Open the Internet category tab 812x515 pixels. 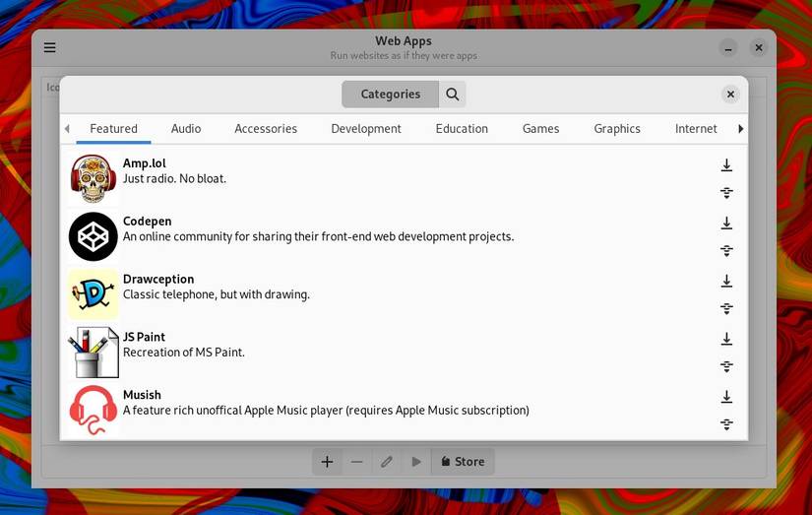pos(696,129)
